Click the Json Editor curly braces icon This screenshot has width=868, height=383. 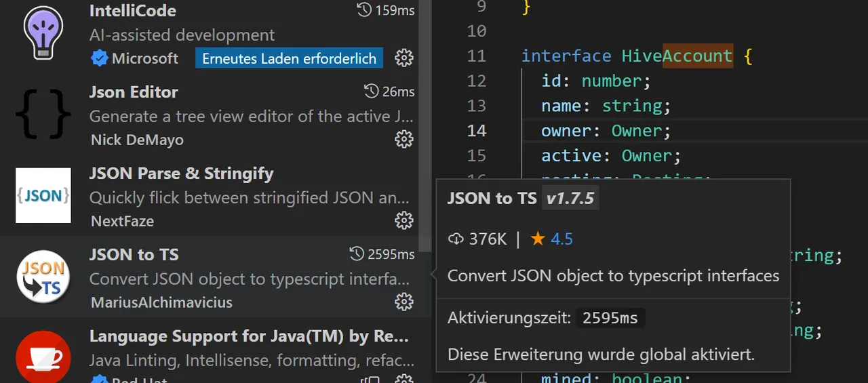pyautogui.click(x=43, y=113)
